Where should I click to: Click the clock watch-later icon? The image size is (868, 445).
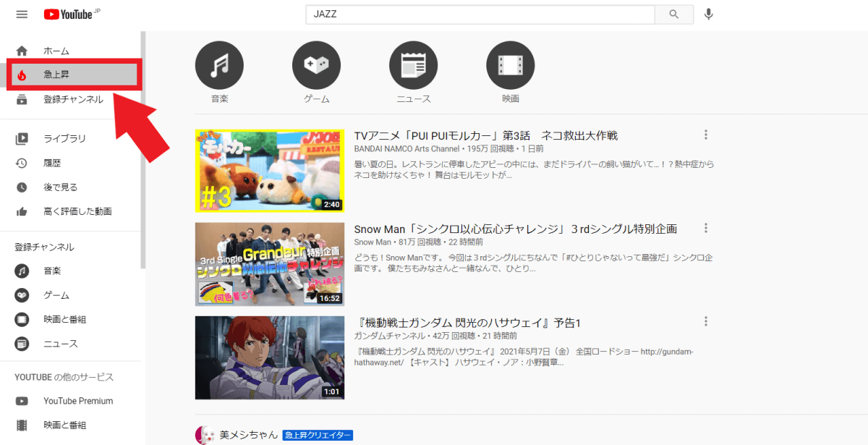[x=22, y=187]
